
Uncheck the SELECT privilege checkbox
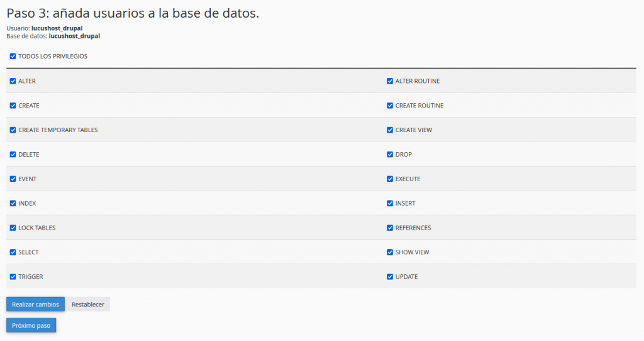point(13,252)
